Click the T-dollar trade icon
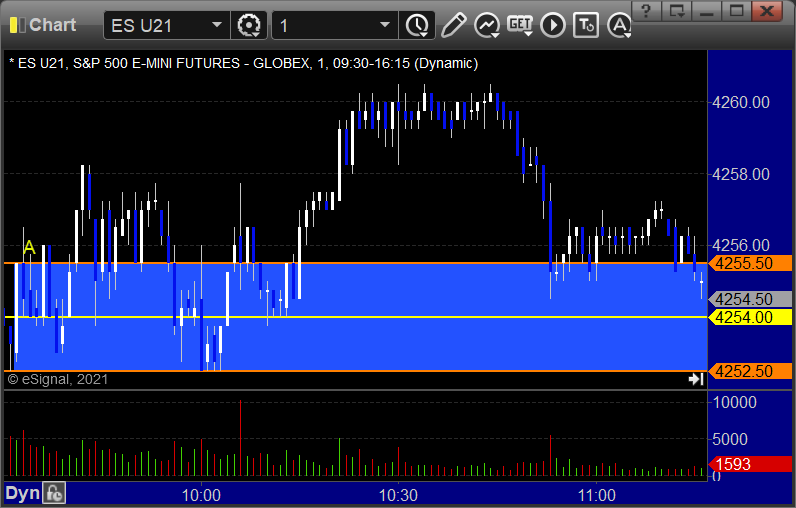This screenshot has height=508, width=796. point(586,25)
